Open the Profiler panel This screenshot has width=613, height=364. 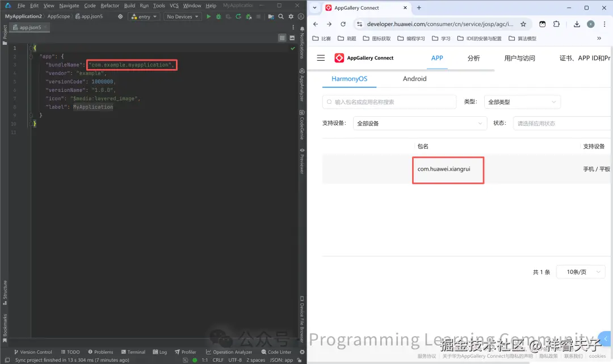pyautogui.click(x=187, y=352)
